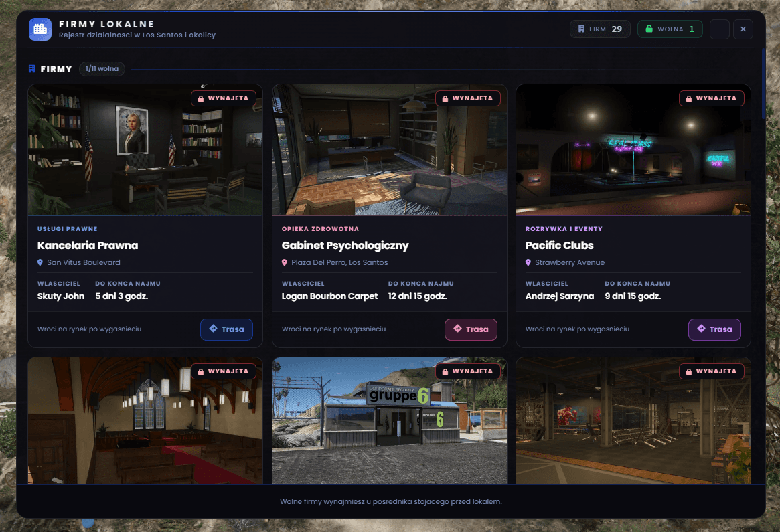This screenshot has width=780, height=532.
Task: Click WYNAJETA badge on gym card
Action: click(x=711, y=371)
